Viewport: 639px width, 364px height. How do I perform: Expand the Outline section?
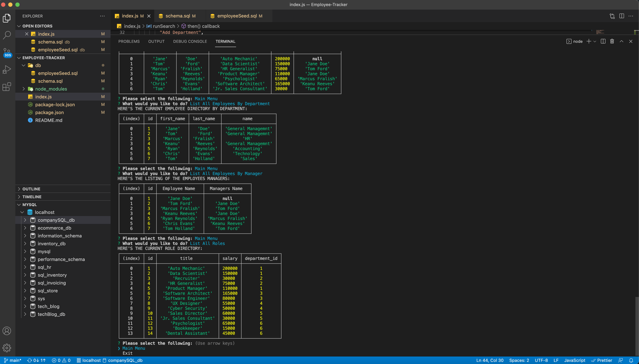click(x=19, y=189)
